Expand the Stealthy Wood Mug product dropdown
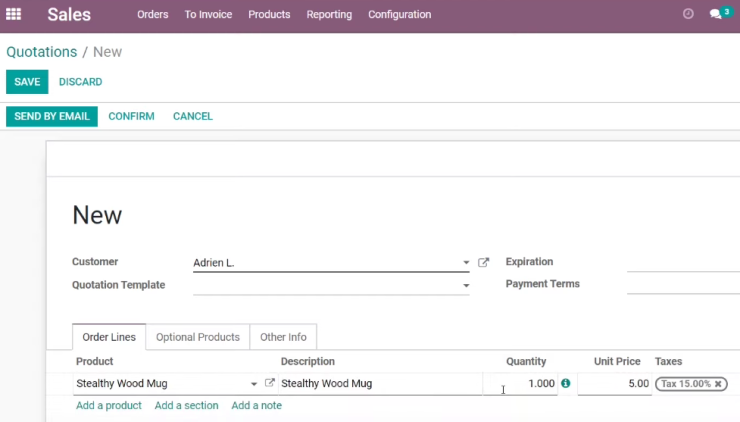The height and width of the screenshot is (422, 740). click(254, 384)
